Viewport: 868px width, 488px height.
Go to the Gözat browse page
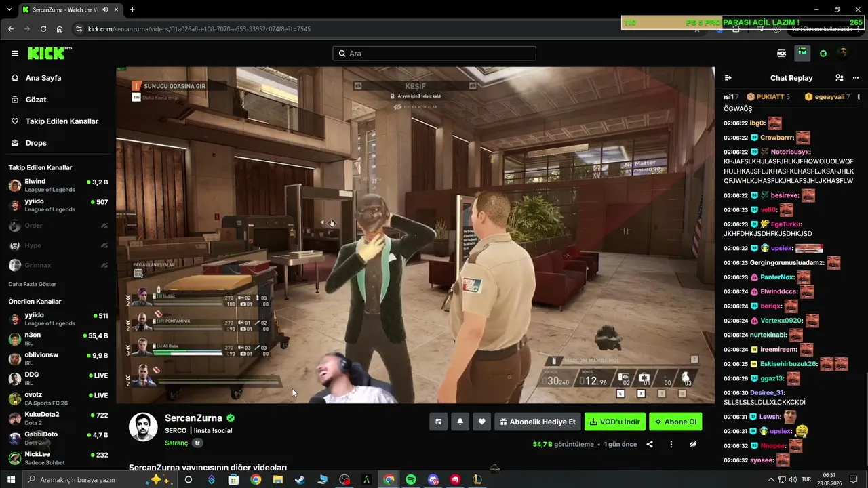pos(36,100)
